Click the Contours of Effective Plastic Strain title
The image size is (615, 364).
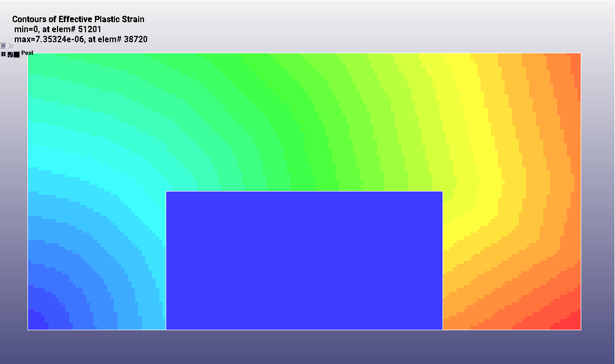pyautogui.click(x=78, y=20)
